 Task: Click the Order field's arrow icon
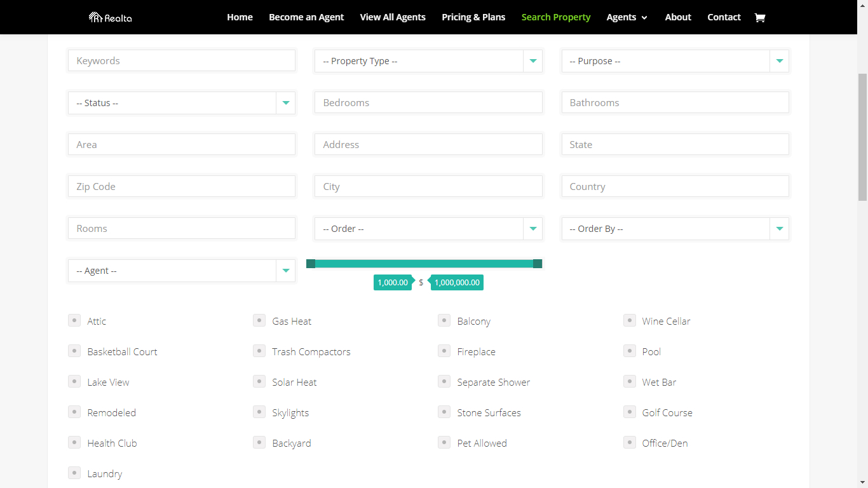pos(532,229)
